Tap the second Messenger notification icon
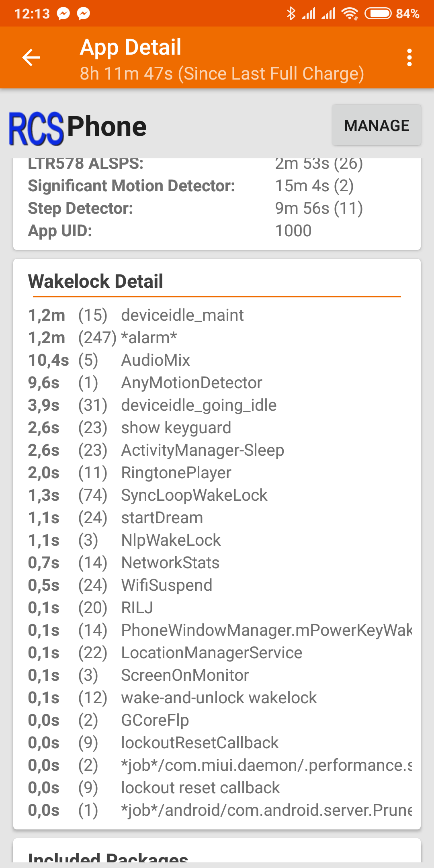 pos(84,14)
